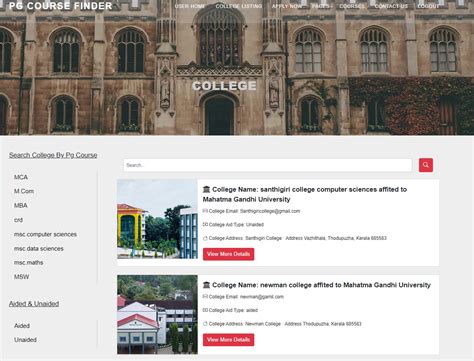Click the PG Course Finder logo text
Viewport: 474px width, 361px height.
coord(61,6)
